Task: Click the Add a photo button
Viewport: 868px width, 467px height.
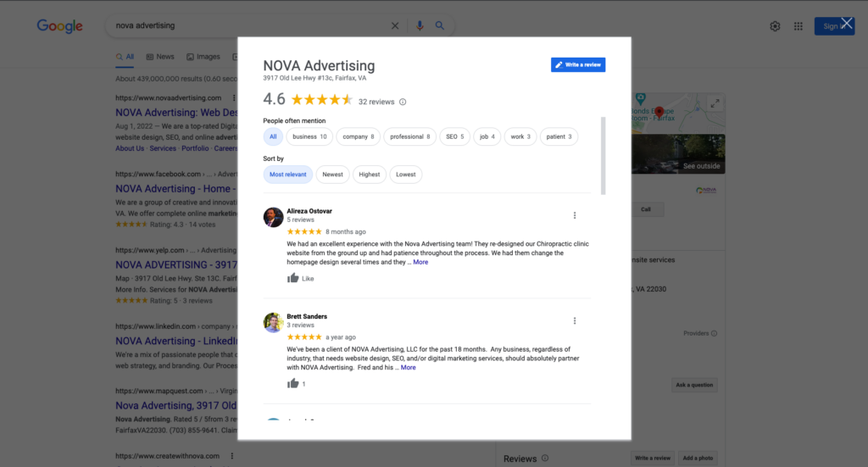Action: (x=698, y=459)
